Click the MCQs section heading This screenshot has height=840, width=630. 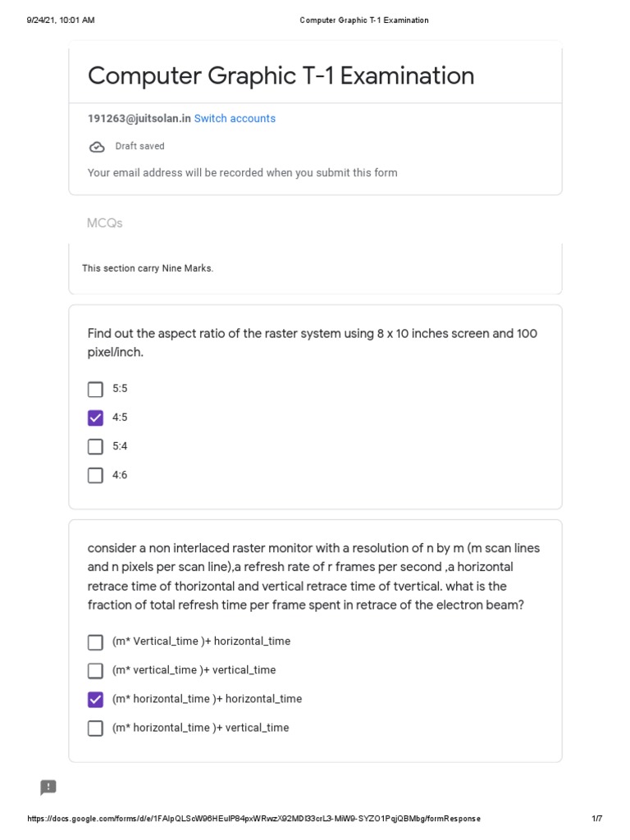(104, 223)
